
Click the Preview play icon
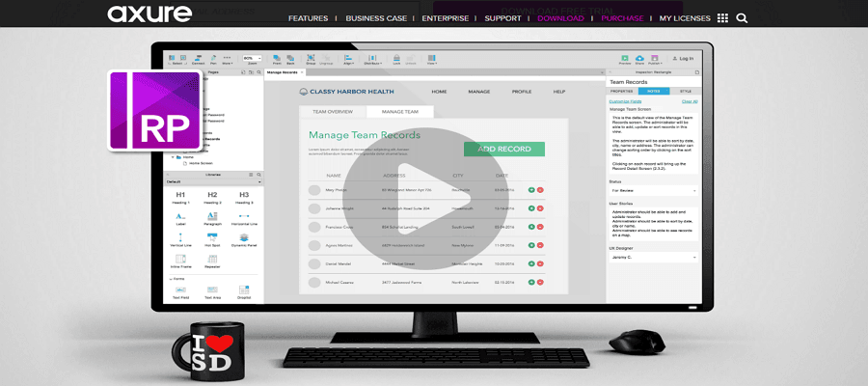pyautogui.click(x=625, y=60)
